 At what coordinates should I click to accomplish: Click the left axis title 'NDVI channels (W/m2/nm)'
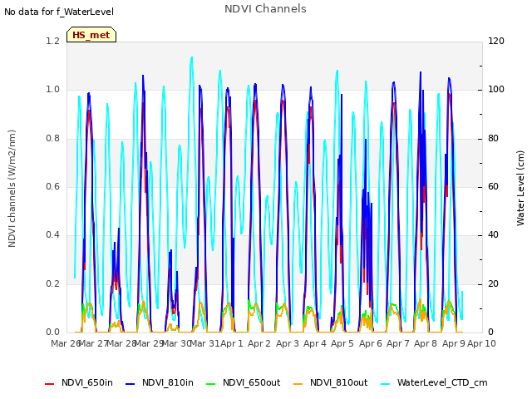[12, 189]
